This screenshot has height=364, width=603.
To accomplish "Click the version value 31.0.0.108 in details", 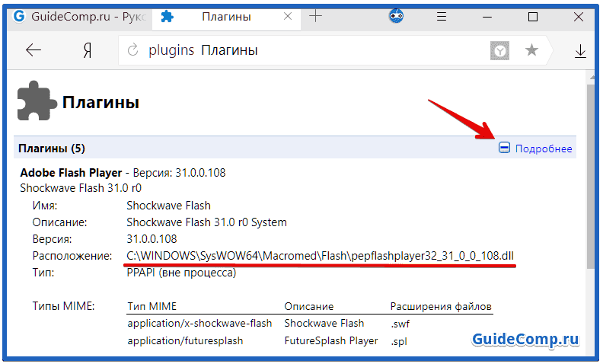I will tap(152, 239).
